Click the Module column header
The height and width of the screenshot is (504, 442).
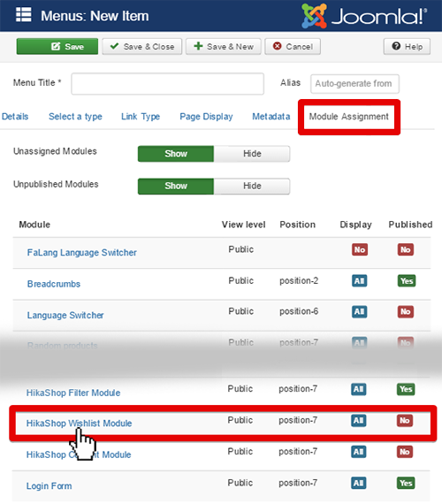pyautogui.click(x=34, y=225)
